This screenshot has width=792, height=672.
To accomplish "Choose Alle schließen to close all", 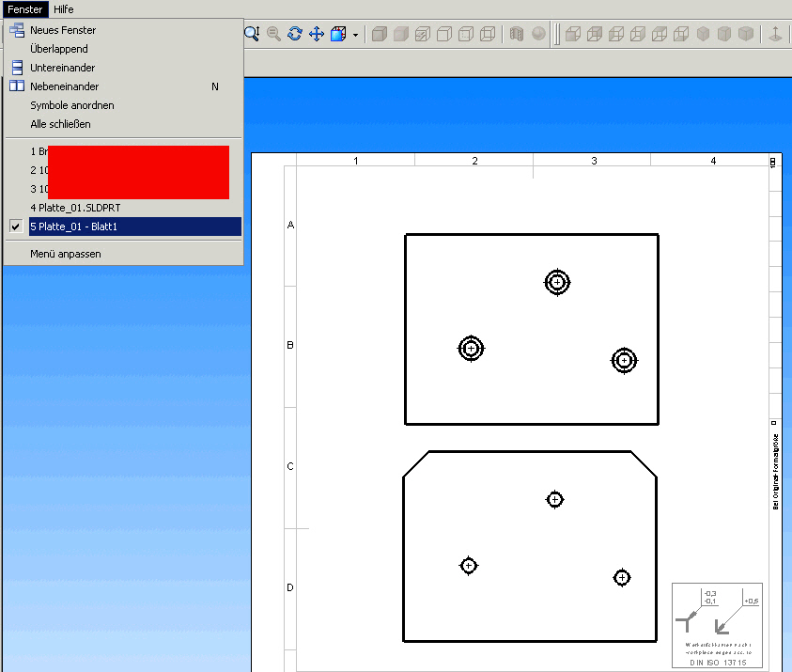I will click(123, 124).
